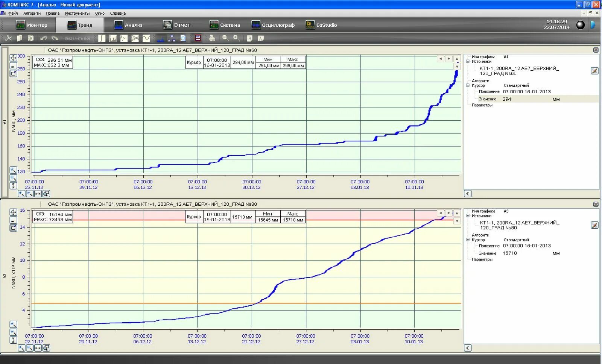The width and height of the screenshot is (602, 364).
Task: Click cursor step-left arrow on chart A1
Action: 441,59
